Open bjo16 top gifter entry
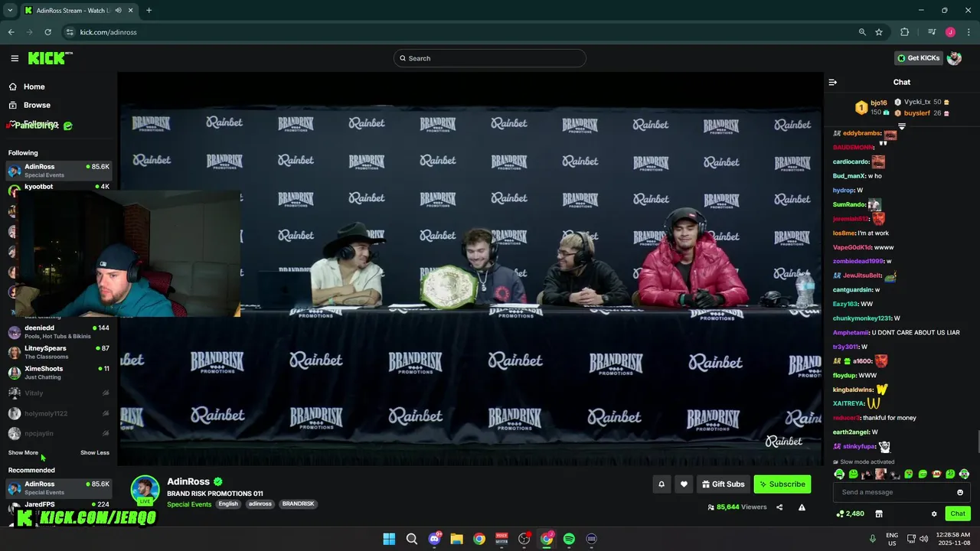This screenshot has width=980, height=551. coord(872,107)
